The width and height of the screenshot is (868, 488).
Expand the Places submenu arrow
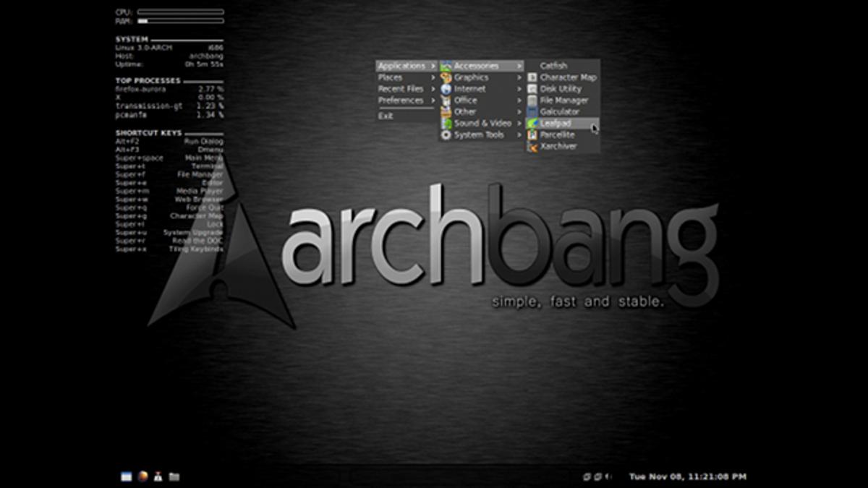point(433,77)
